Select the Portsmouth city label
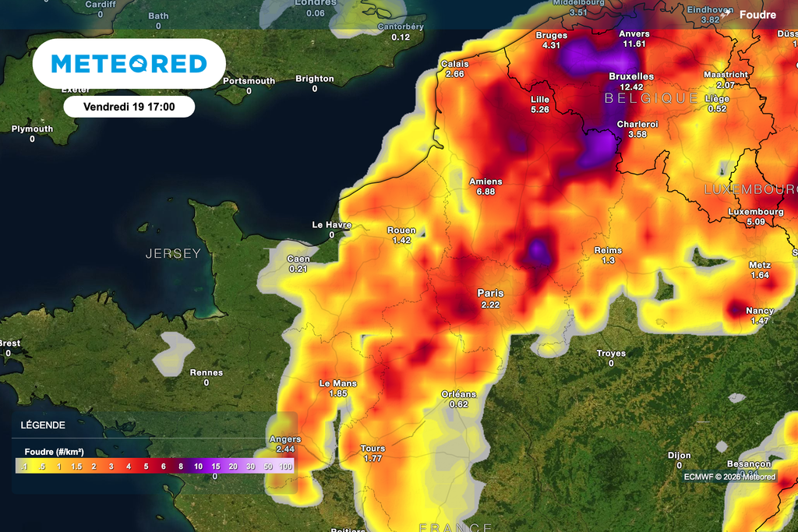The image size is (798, 532). (249, 81)
